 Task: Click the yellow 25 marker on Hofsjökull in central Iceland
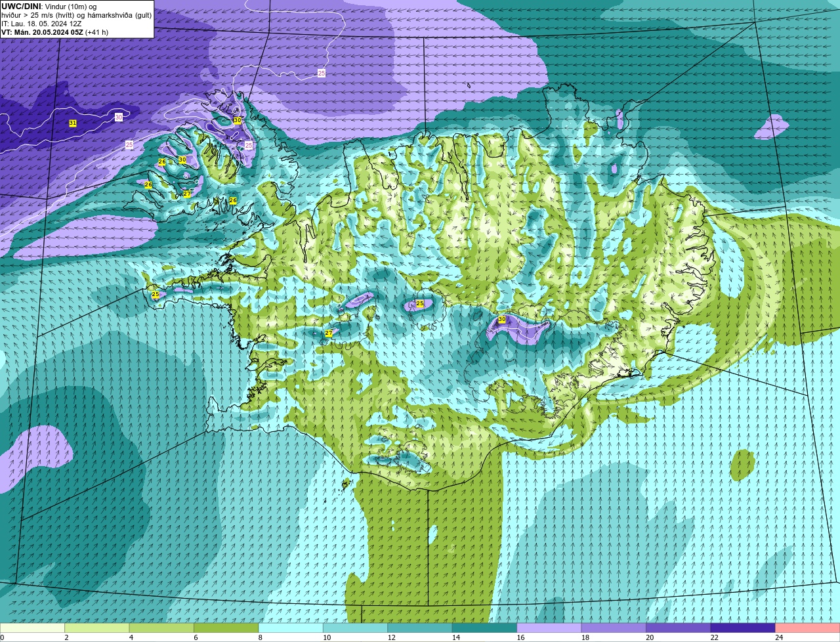tap(420, 303)
